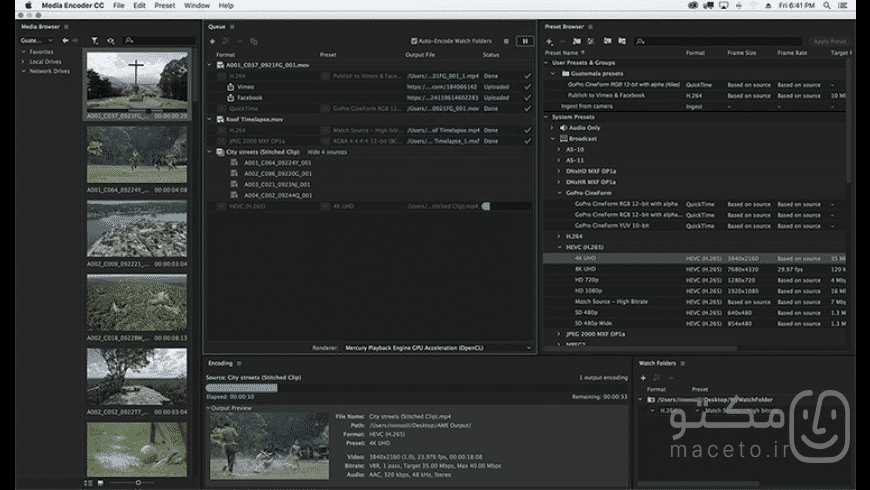Collapse A001_C037_0921FG_001.mov queue item

[210, 65]
